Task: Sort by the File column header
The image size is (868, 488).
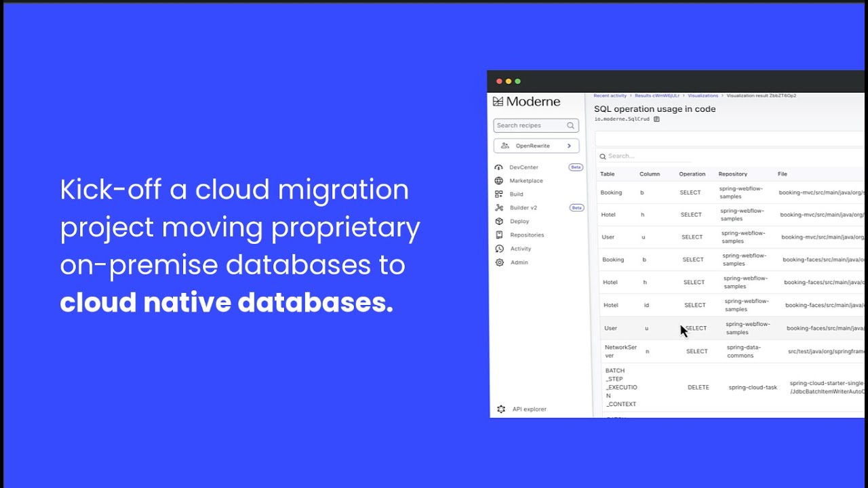Action: 783,174
